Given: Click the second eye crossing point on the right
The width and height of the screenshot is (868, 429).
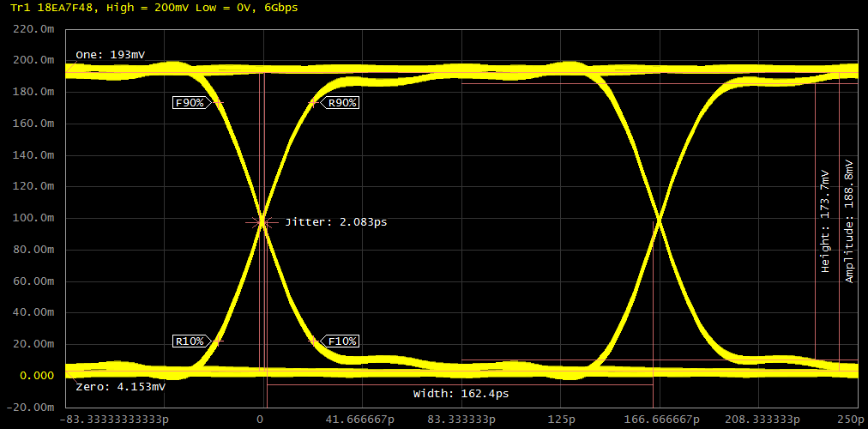Looking at the screenshot, I should tap(659, 221).
